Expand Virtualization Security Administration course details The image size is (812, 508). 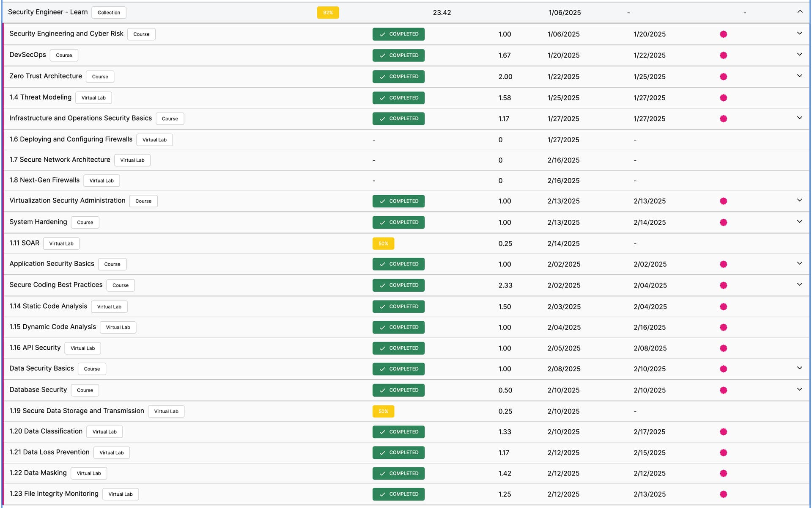pos(799,200)
